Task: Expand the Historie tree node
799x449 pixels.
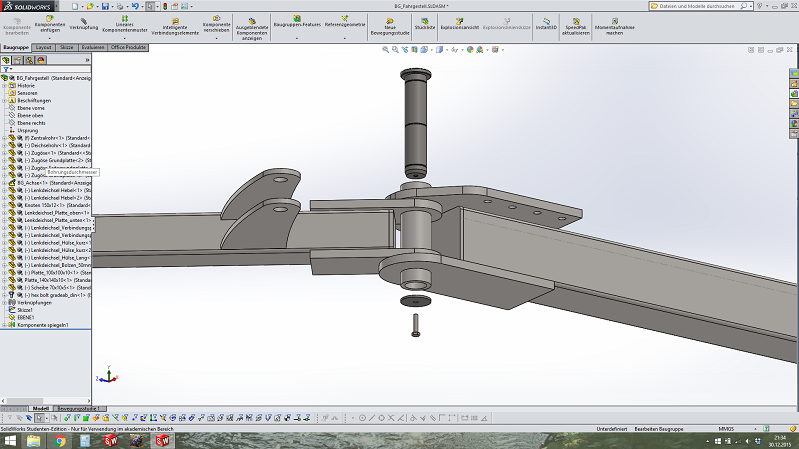Action: pyautogui.click(x=5, y=86)
